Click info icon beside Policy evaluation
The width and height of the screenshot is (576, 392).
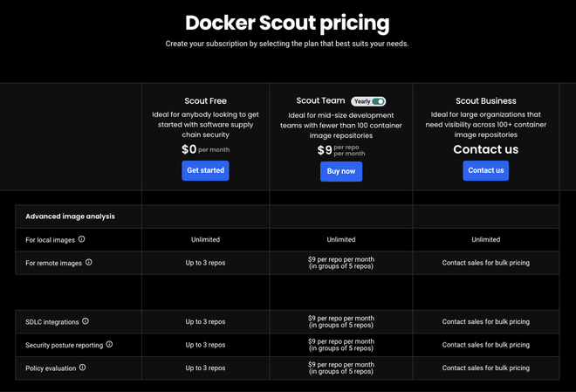(83, 368)
